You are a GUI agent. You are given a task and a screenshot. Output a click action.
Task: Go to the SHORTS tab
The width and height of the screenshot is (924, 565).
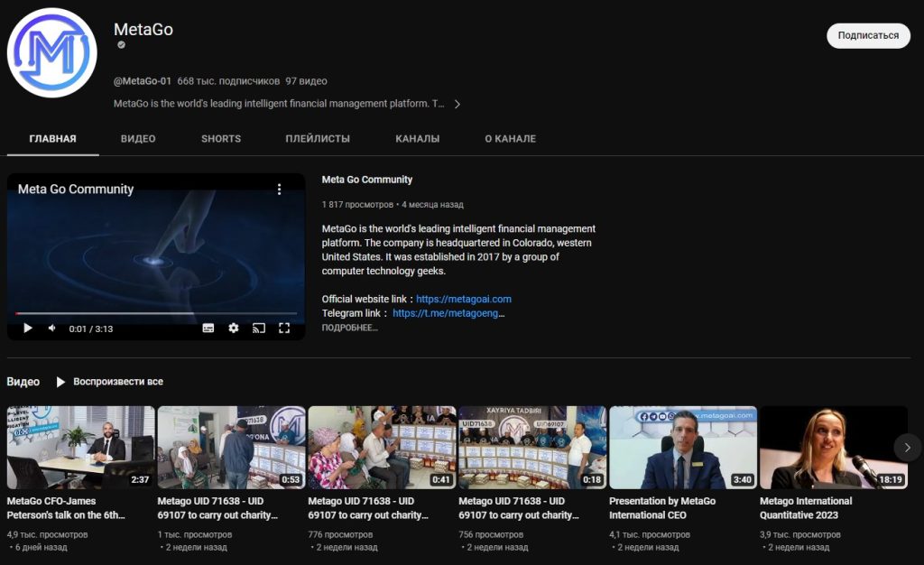point(221,139)
